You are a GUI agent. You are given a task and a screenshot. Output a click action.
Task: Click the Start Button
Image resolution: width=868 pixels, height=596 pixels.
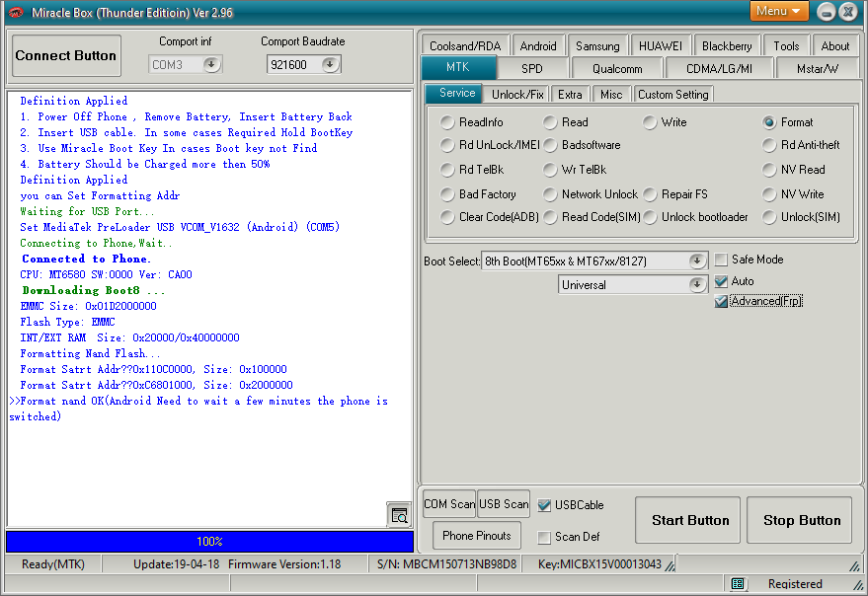687,520
